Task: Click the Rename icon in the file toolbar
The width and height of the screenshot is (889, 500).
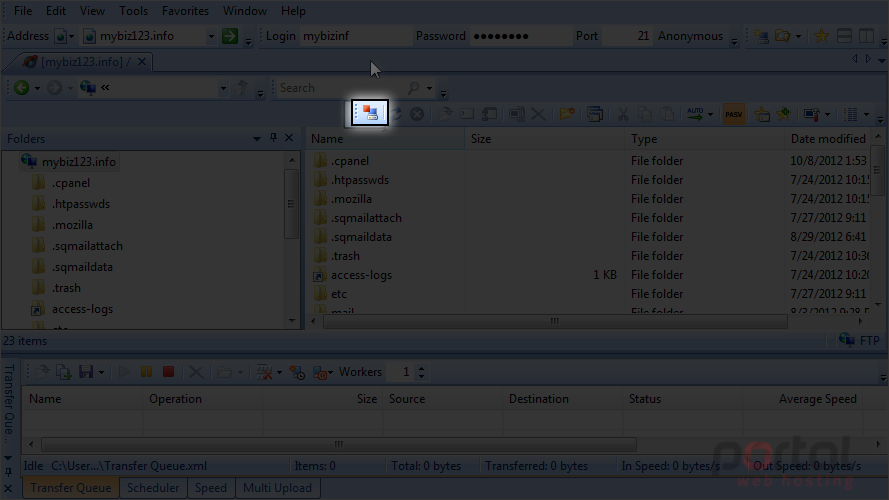Action: pyautogui.click(x=516, y=114)
